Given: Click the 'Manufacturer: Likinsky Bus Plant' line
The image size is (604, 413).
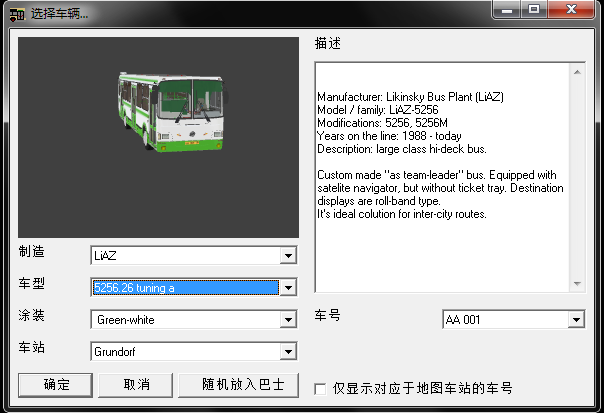Looking at the screenshot, I should (x=410, y=97).
